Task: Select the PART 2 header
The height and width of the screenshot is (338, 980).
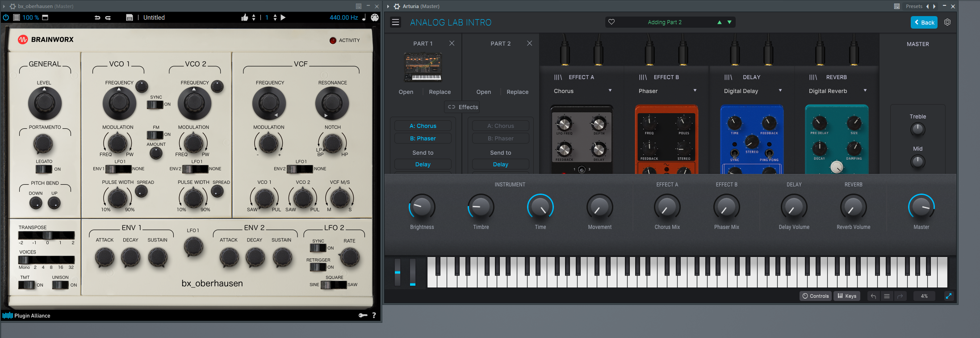Action: pos(500,43)
